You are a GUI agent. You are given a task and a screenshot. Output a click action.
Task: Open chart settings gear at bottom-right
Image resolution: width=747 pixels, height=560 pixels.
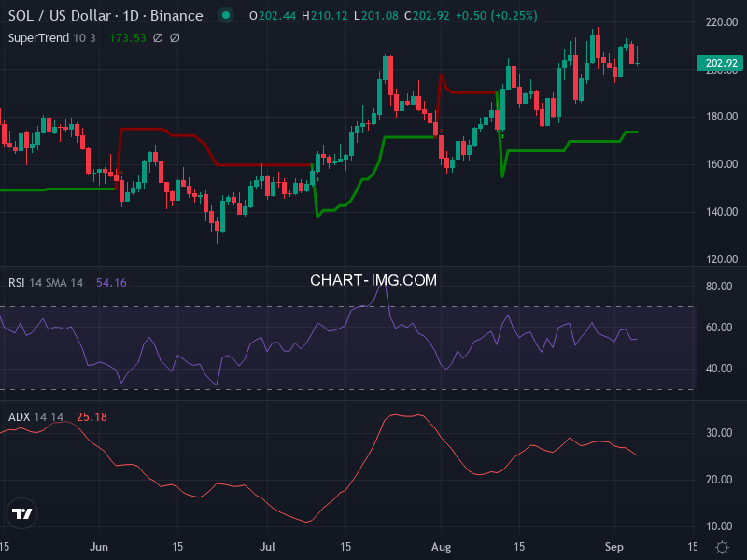[x=722, y=547]
